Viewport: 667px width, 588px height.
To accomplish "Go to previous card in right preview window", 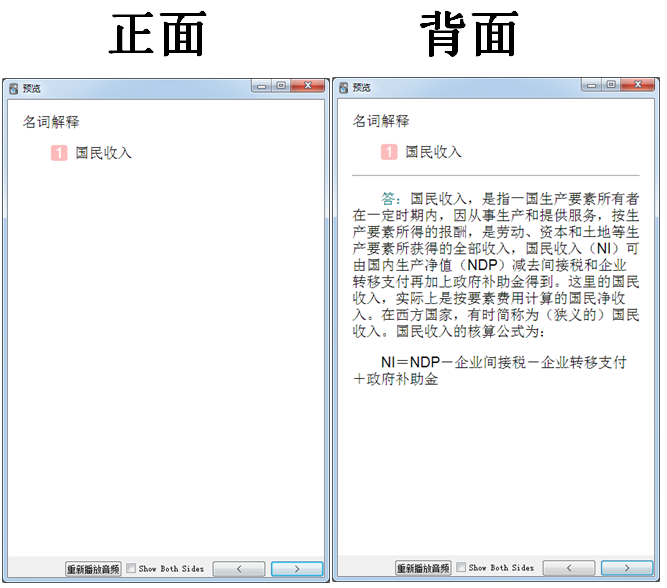I will [x=569, y=568].
